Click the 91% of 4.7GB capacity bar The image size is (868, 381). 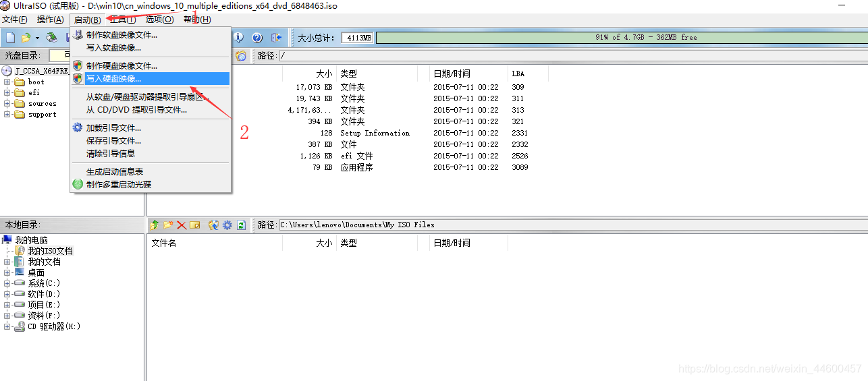pos(621,38)
